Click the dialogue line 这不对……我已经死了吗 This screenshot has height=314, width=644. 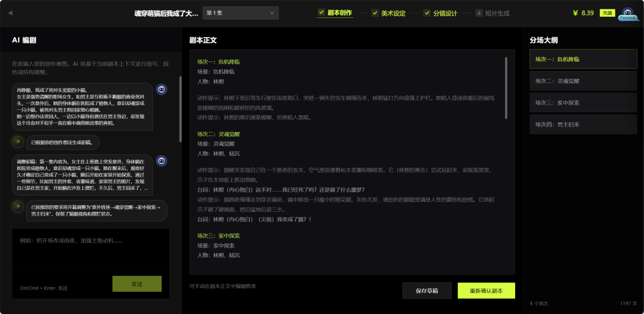click(281, 190)
